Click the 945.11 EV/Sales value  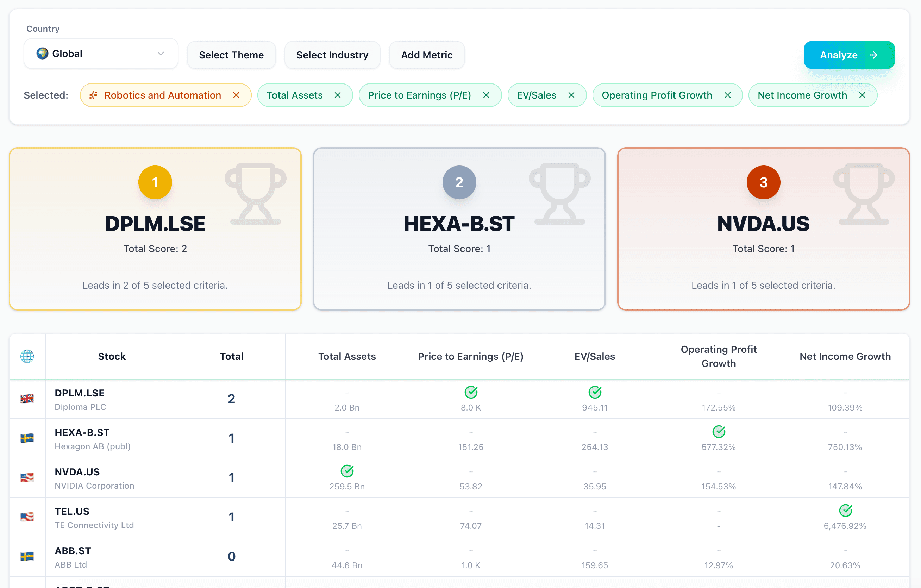coord(595,407)
